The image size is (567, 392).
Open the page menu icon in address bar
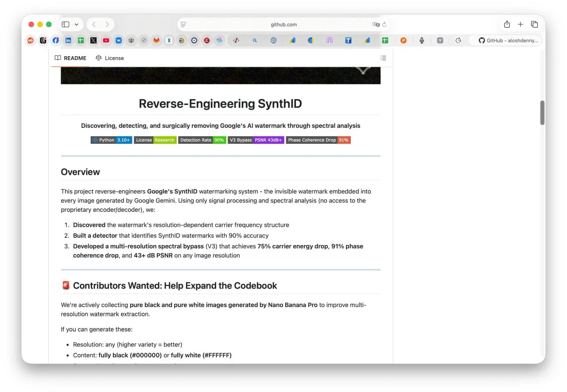tap(183, 25)
